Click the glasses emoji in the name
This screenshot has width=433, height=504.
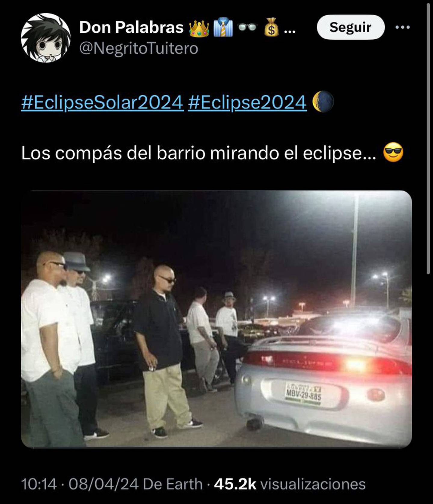pos(247,27)
